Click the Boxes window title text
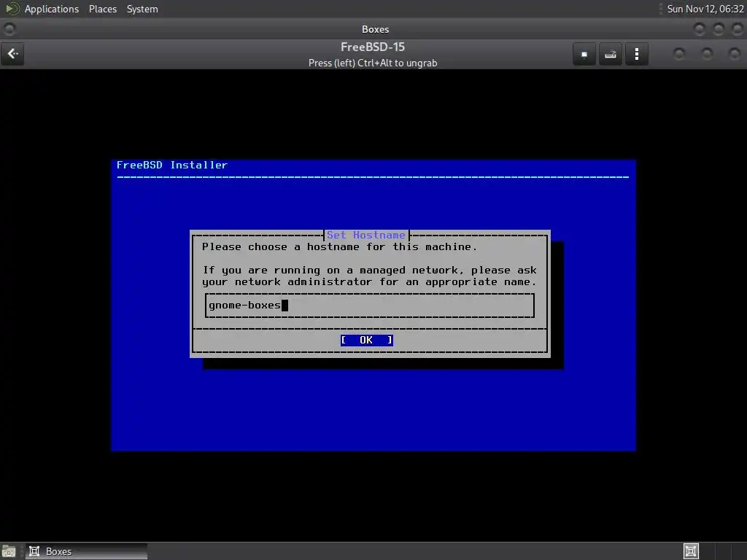This screenshot has height=560, width=747. pos(375,29)
